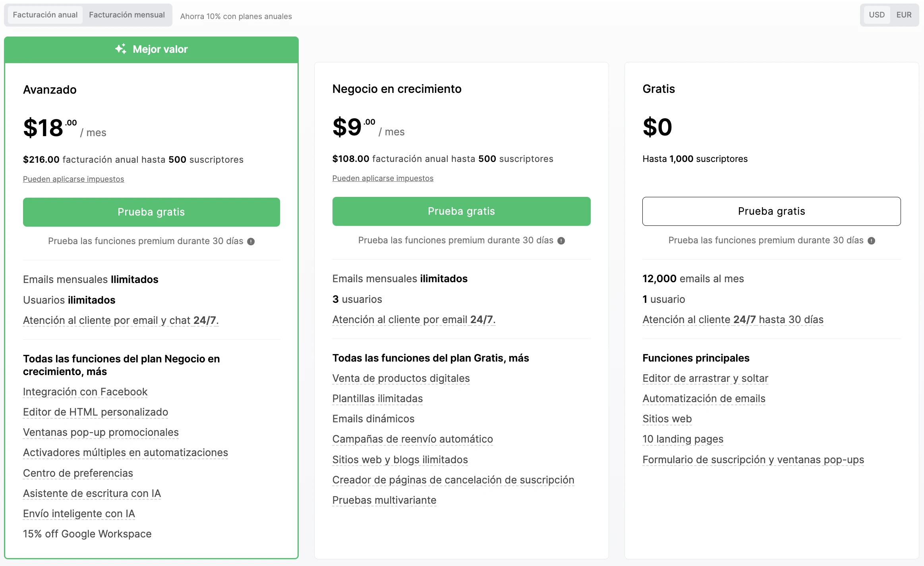This screenshot has width=924, height=566.
Task: Switch to Facturación mensual billing
Action: coord(127,15)
